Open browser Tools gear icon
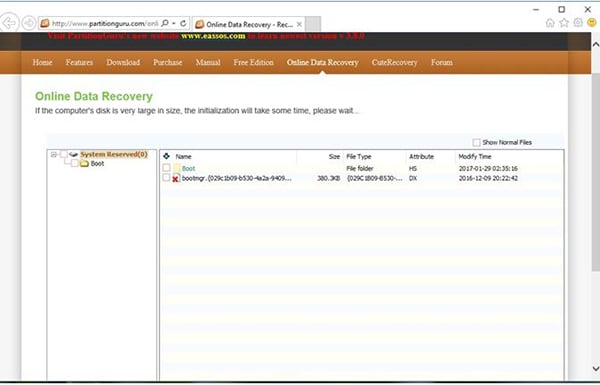The height and width of the screenshot is (385, 600). [578, 23]
